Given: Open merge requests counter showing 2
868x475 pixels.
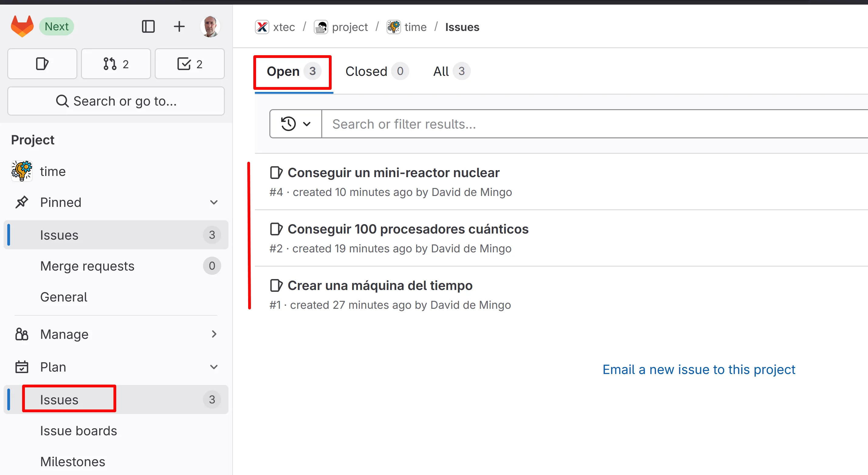Looking at the screenshot, I should point(116,64).
